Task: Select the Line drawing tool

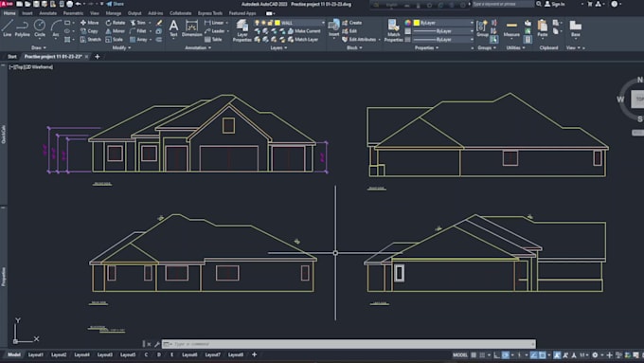Action: [x=7, y=27]
